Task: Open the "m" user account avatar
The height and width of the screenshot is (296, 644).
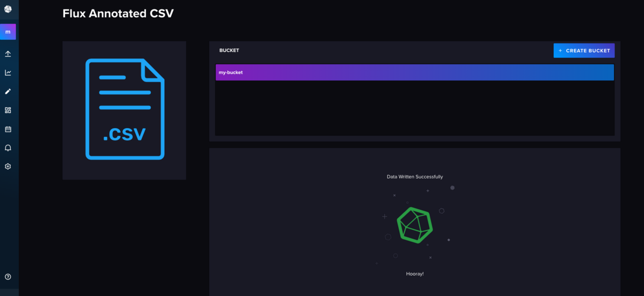Action: coord(8,32)
